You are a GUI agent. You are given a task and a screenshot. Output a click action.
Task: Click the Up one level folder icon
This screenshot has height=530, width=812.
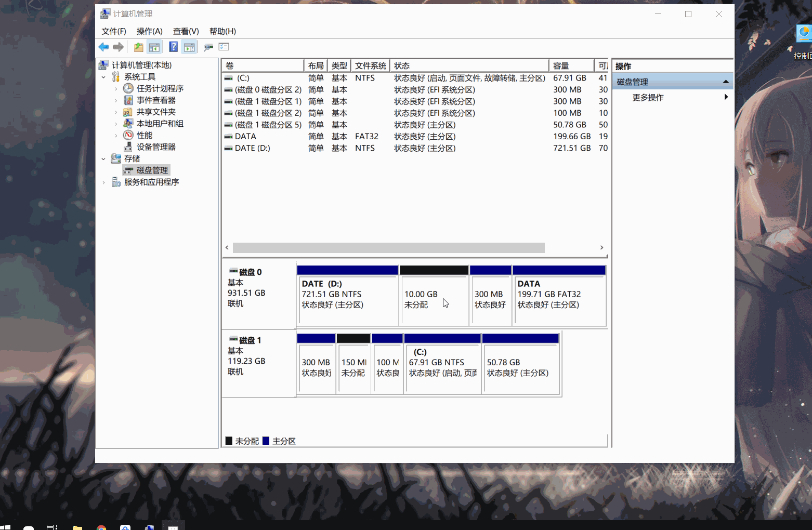[x=138, y=47]
